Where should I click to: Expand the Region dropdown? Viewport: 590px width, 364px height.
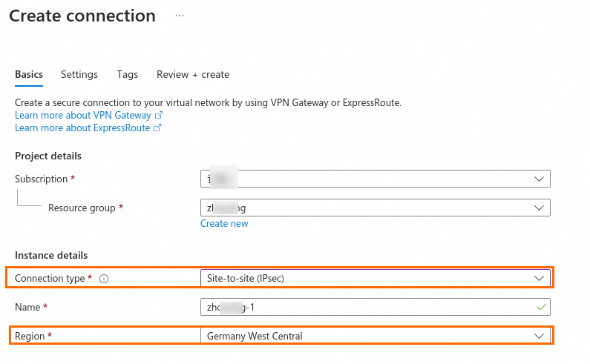click(375, 336)
